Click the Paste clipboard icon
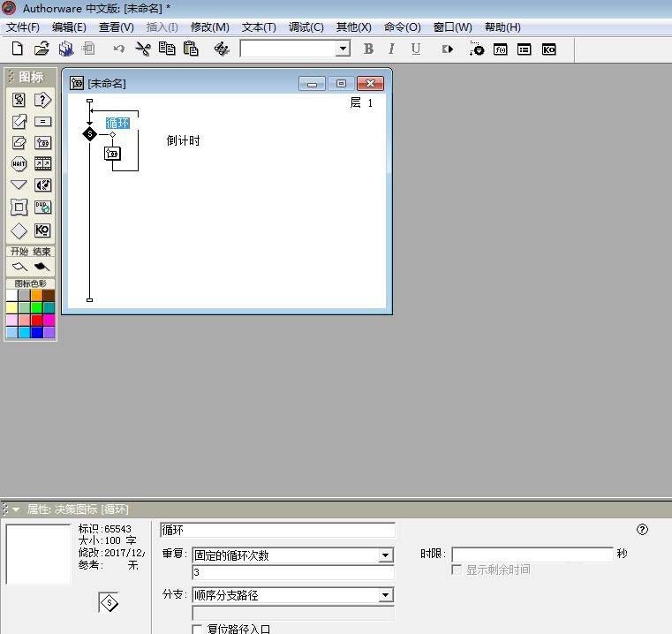Screen dimensions: 672x634 point(191,49)
